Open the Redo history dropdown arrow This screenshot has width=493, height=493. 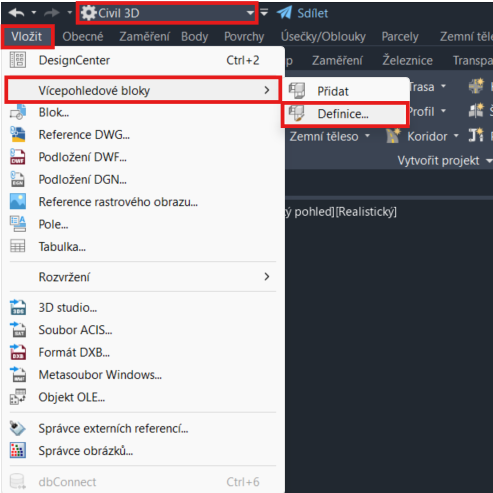coord(70,13)
